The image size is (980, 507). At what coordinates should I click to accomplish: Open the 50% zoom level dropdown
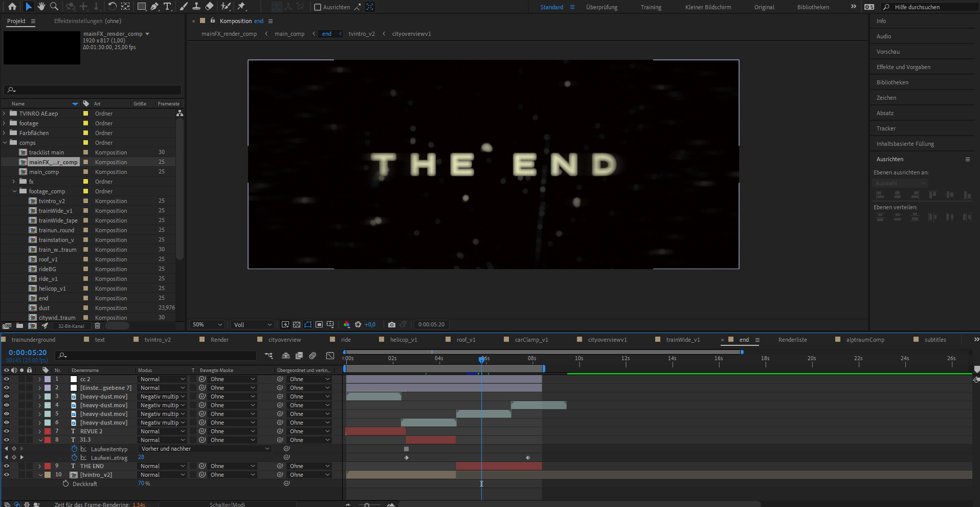[207, 324]
